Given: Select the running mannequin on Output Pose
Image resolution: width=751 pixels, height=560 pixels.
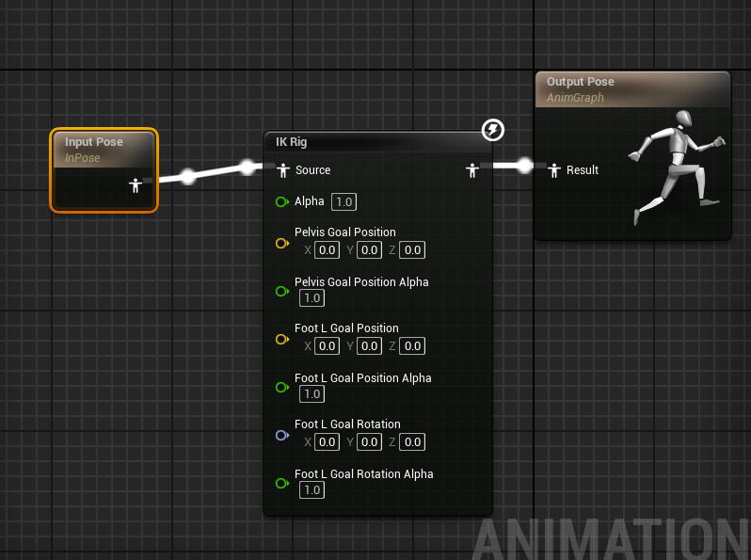Looking at the screenshot, I should point(677,168).
